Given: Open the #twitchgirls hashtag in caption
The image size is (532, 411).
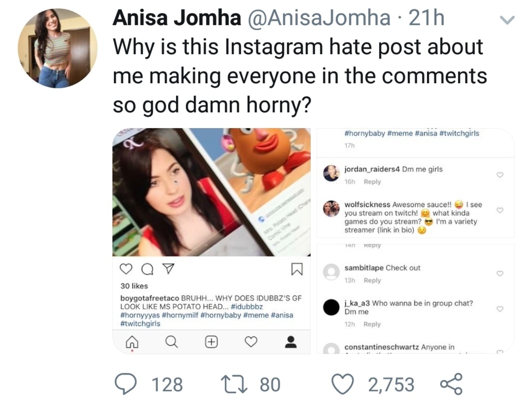Looking at the screenshot, I should point(141,323).
